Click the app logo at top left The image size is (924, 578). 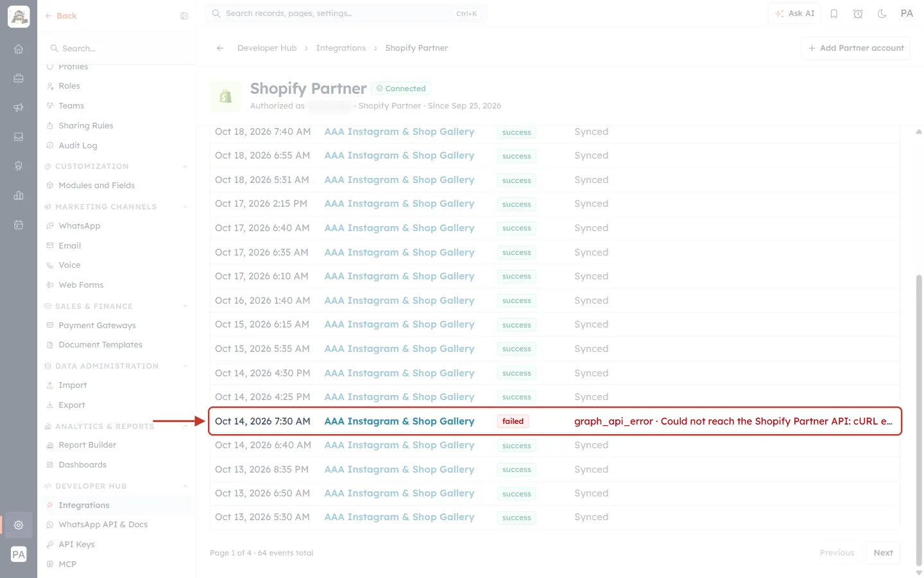point(19,17)
